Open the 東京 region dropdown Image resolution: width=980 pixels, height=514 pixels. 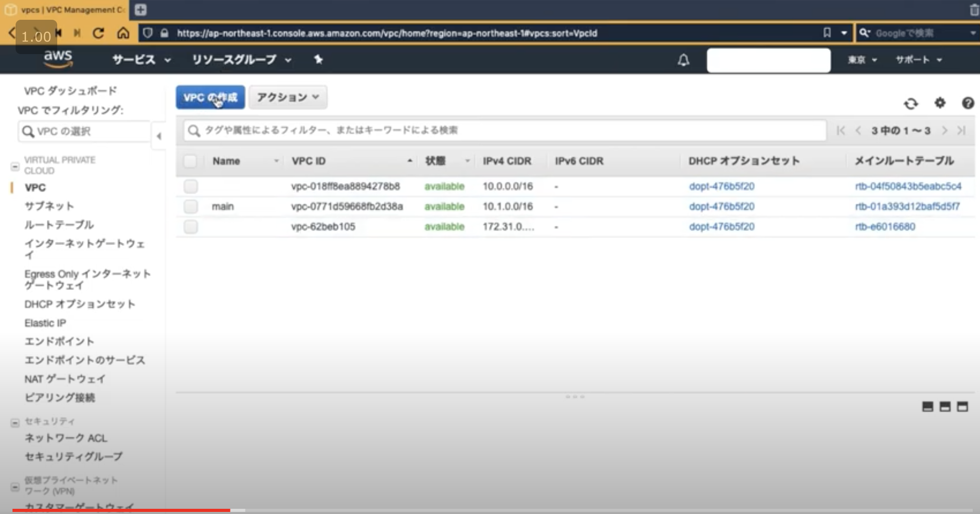coord(862,60)
